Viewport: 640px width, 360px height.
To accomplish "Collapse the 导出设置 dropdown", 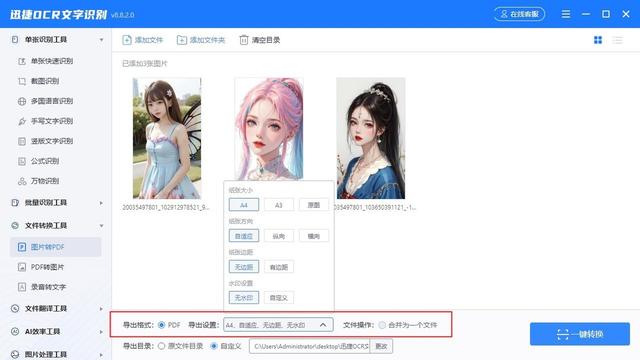I will click(323, 325).
